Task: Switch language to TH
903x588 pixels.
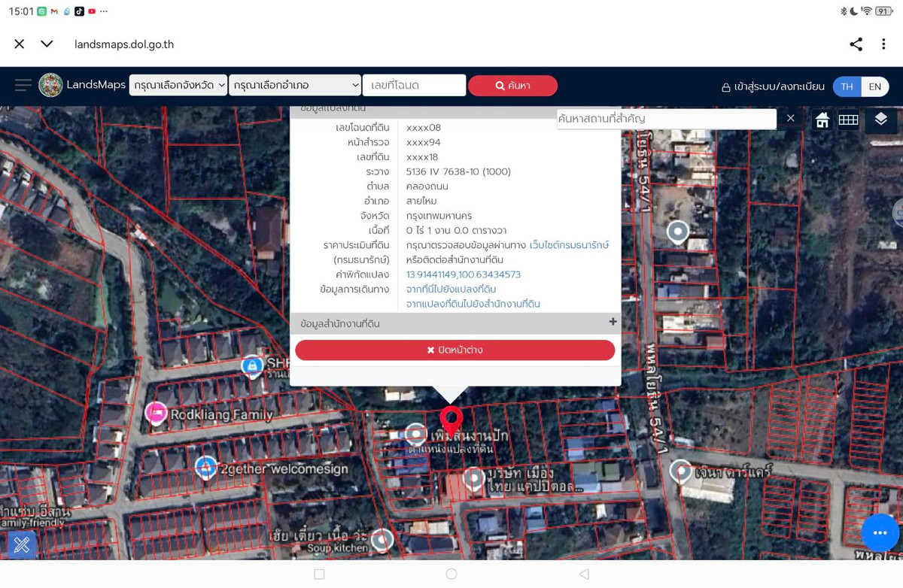Action: pos(847,86)
